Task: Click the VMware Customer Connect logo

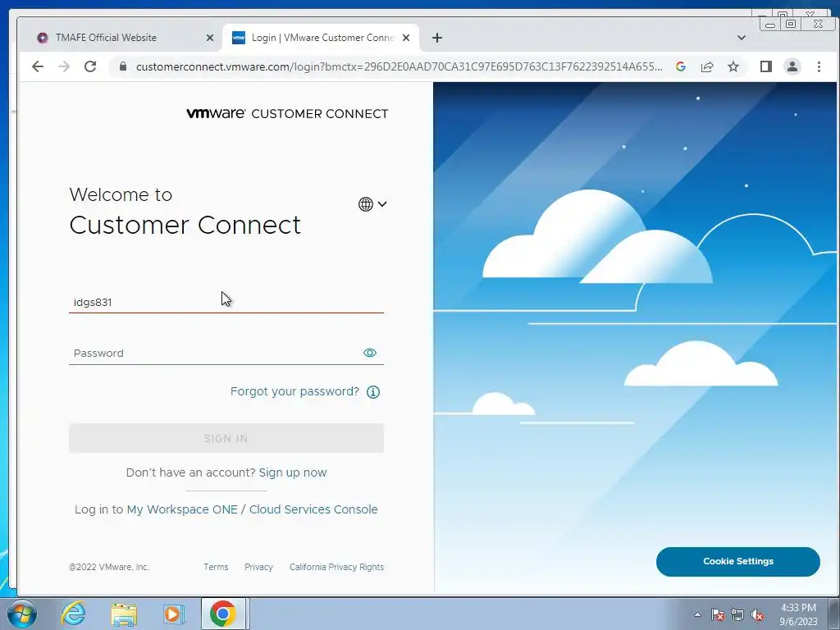Action: (287, 113)
